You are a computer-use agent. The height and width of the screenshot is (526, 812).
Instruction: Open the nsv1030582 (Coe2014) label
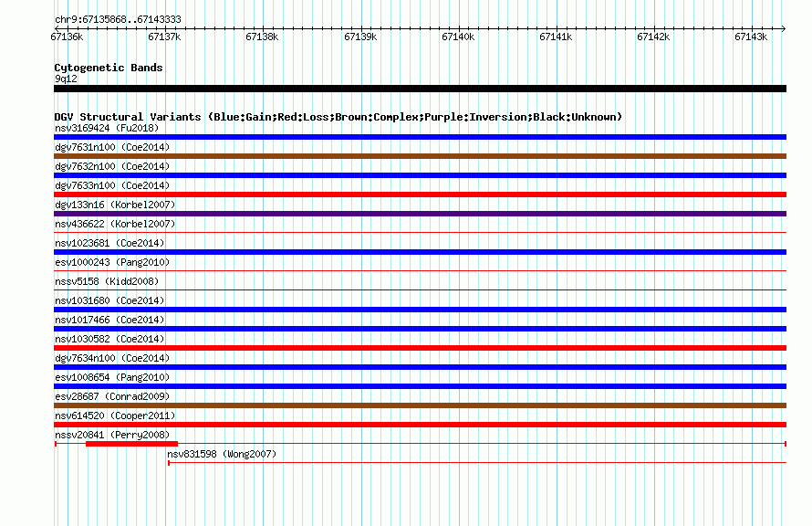click(x=109, y=339)
